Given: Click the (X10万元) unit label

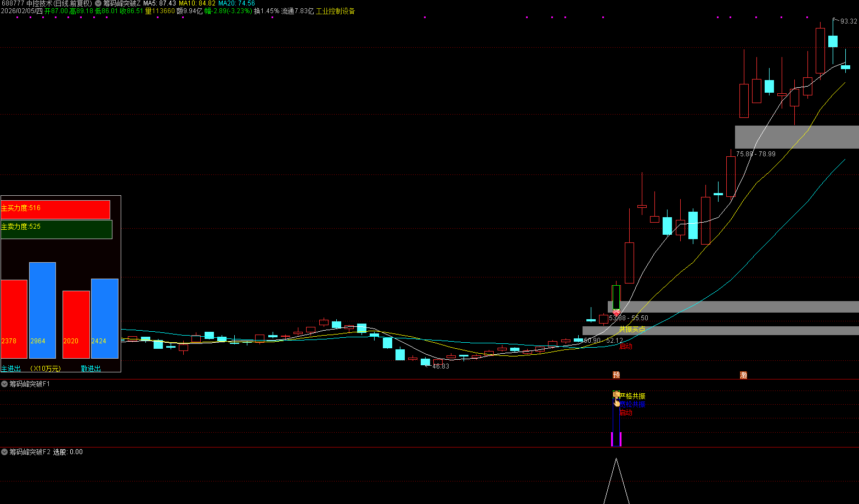Looking at the screenshot, I should (x=45, y=369).
